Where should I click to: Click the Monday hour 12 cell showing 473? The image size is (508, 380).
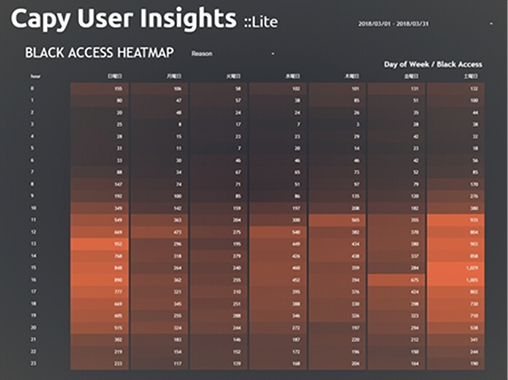point(159,232)
